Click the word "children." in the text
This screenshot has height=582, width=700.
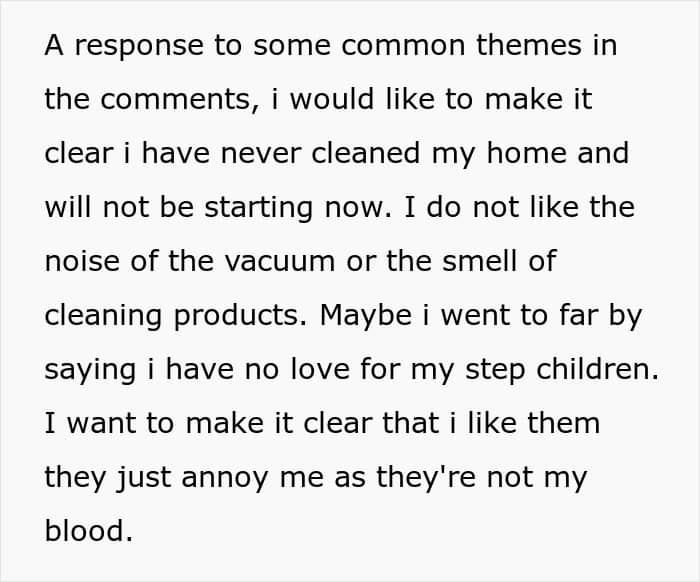click(597, 370)
